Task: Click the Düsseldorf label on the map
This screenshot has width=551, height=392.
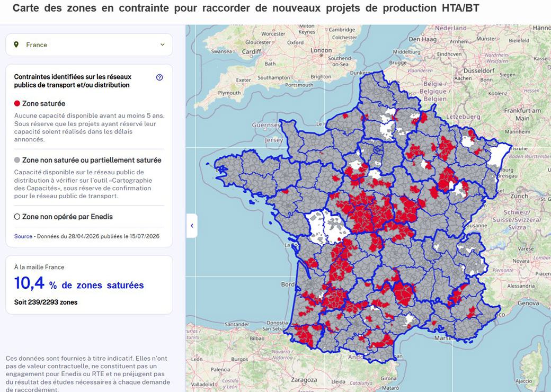Action: 479,70
